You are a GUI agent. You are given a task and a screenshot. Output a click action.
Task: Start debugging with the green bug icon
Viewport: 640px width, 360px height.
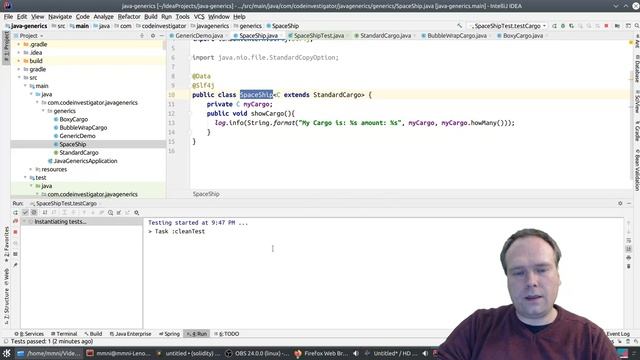click(x=563, y=26)
